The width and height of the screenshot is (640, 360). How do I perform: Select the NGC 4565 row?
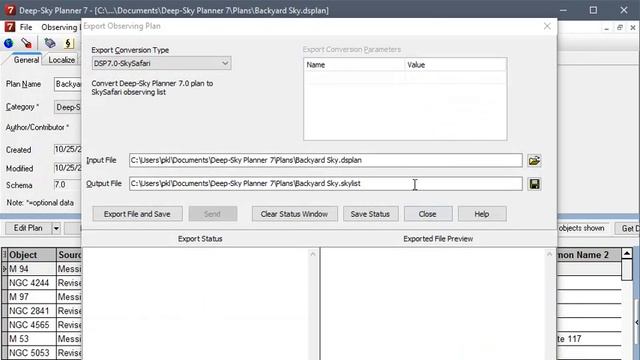[x=45, y=325]
